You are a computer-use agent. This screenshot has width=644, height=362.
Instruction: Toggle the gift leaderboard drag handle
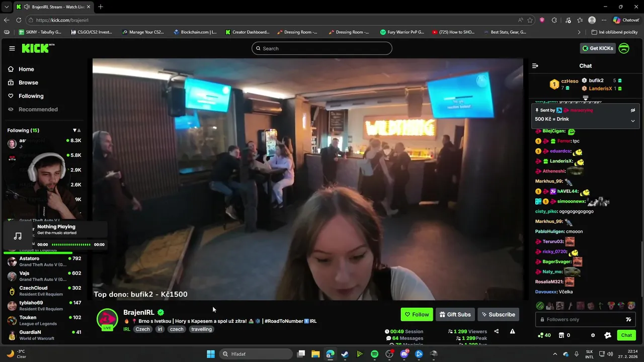point(586,98)
